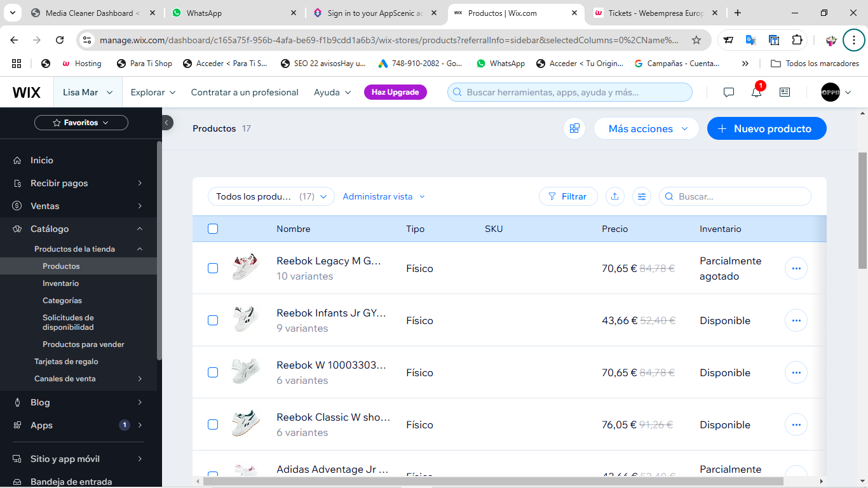Open Contratar a un profesional
Image resolution: width=868 pixels, height=488 pixels.
click(x=245, y=92)
